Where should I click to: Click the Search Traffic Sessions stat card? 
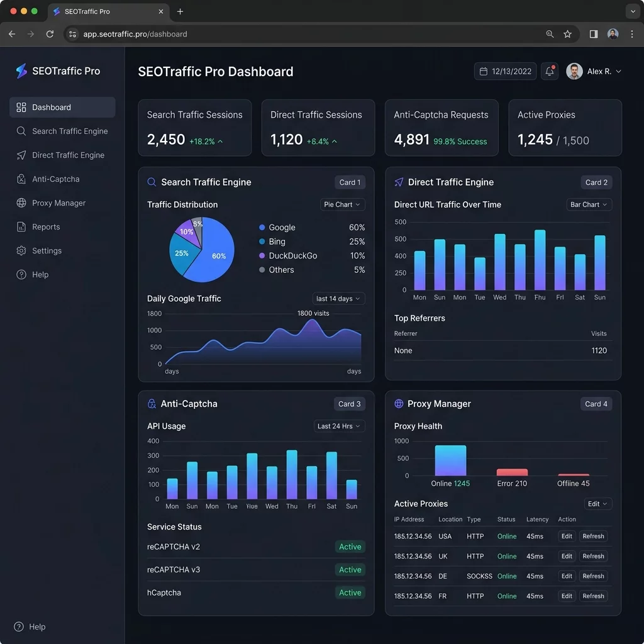click(x=195, y=128)
